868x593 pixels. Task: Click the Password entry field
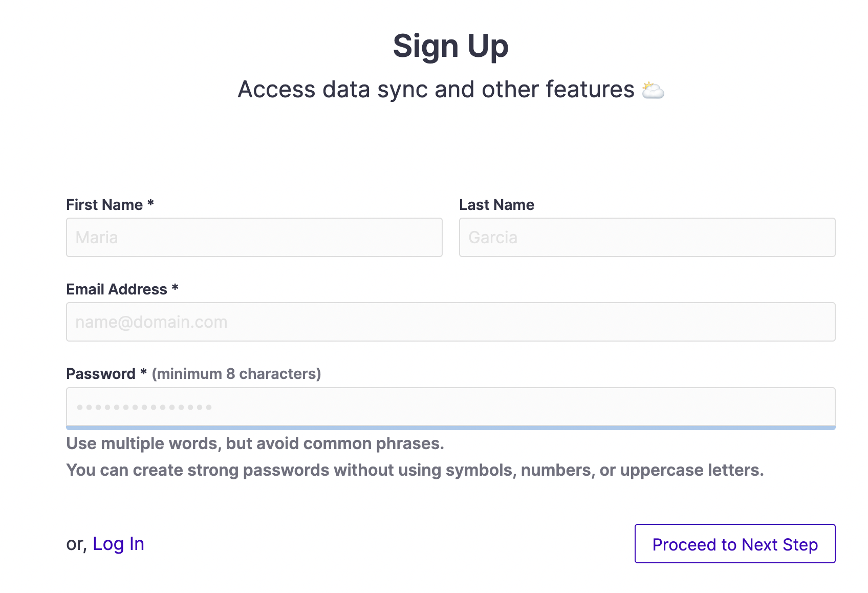click(451, 407)
